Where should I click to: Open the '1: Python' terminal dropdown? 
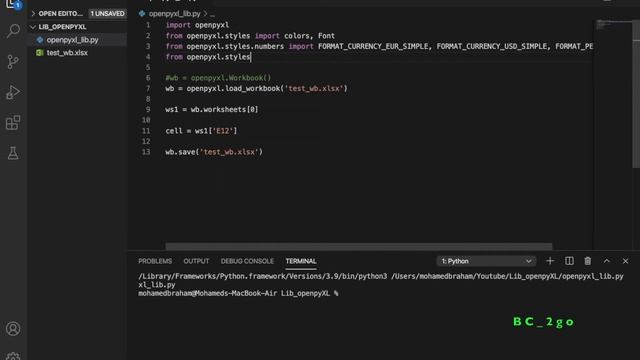[x=486, y=261]
